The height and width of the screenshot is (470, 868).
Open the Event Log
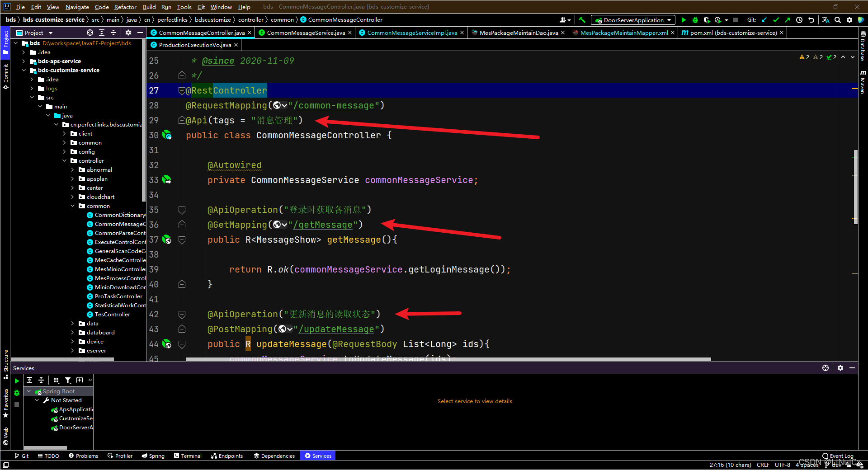point(838,456)
